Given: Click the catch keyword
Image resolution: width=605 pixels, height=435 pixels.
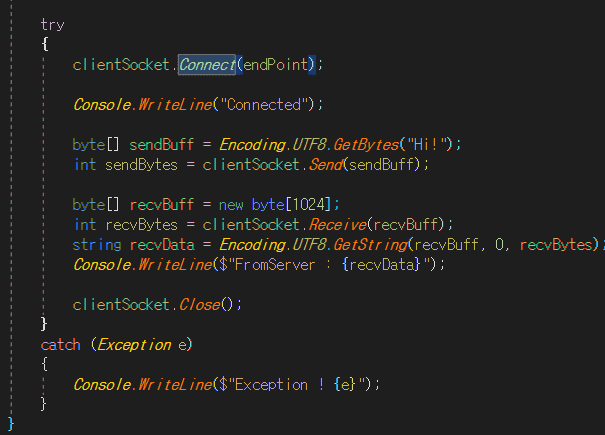Looking at the screenshot, I should pos(61,345).
